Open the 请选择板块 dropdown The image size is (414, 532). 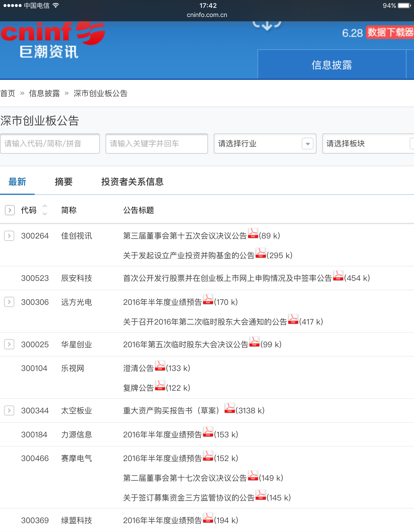[x=368, y=144]
